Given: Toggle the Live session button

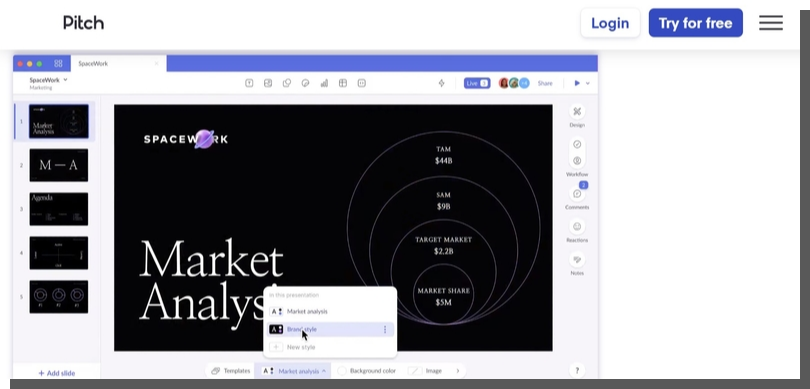Looking at the screenshot, I should tap(477, 83).
